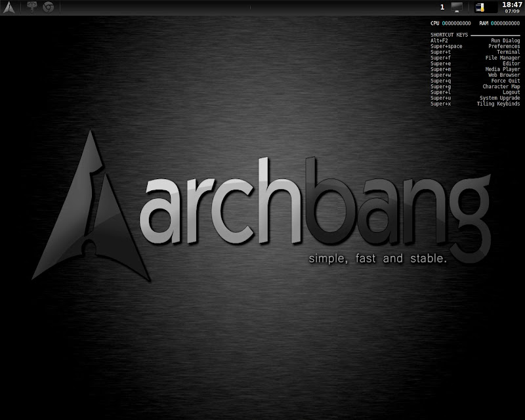525x420 pixels.
Task: Open the ArchBang main menu logo
Action: pyautogui.click(x=9, y=7)
